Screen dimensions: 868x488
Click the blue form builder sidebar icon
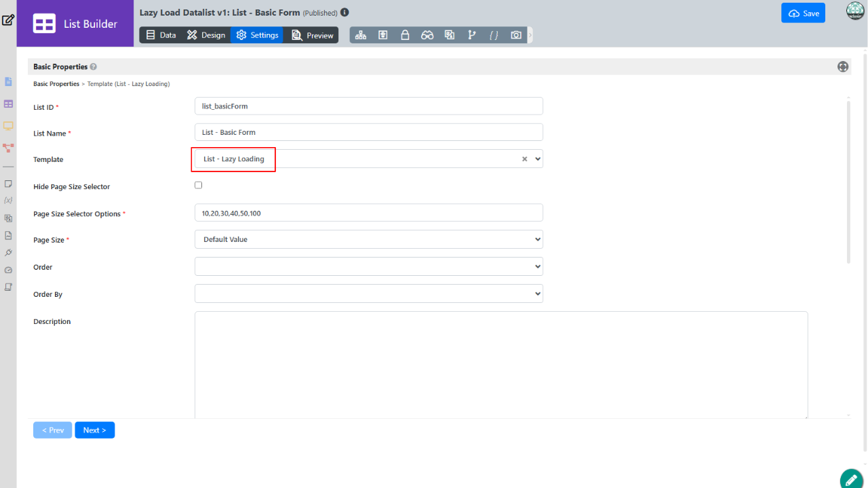point(8,82)
